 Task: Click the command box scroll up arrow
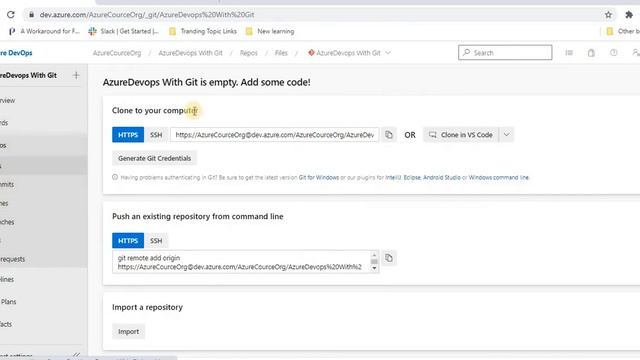(374, 255)
